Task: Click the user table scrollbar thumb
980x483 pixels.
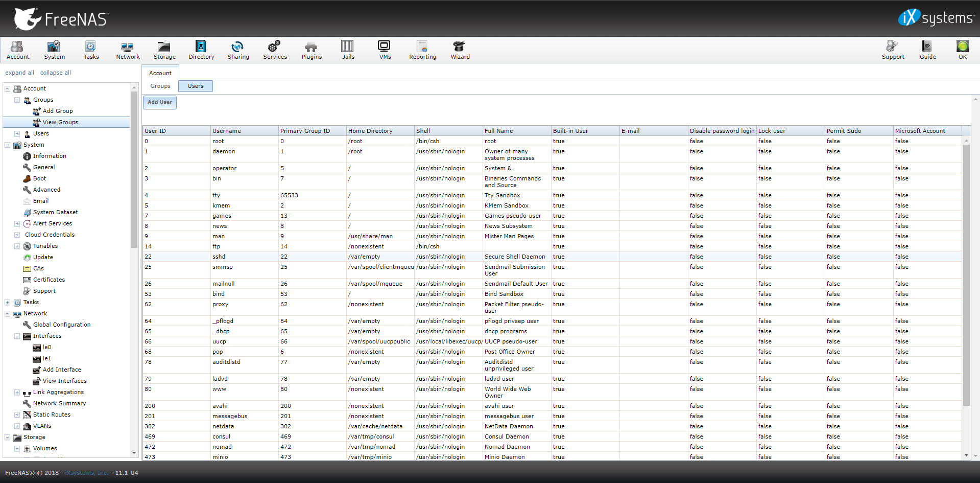Action: tap(966, 275)
